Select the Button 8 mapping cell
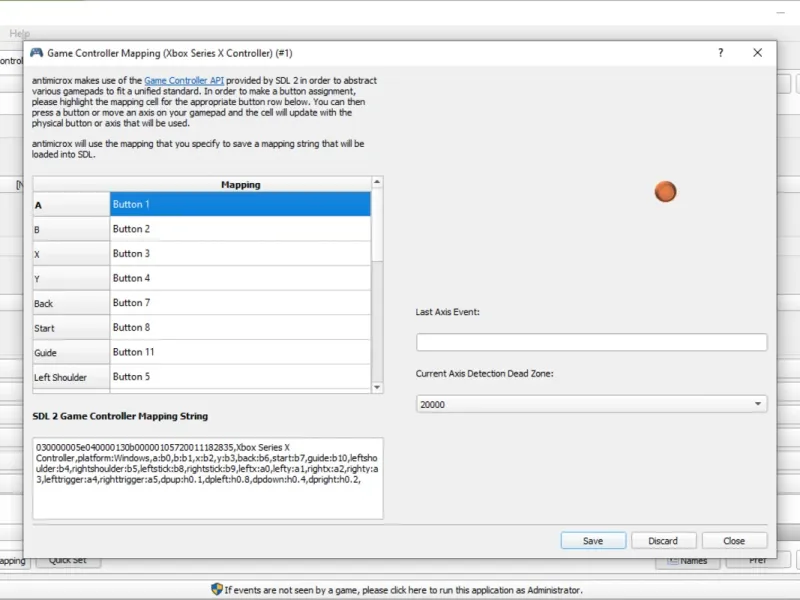 [240, 327]
